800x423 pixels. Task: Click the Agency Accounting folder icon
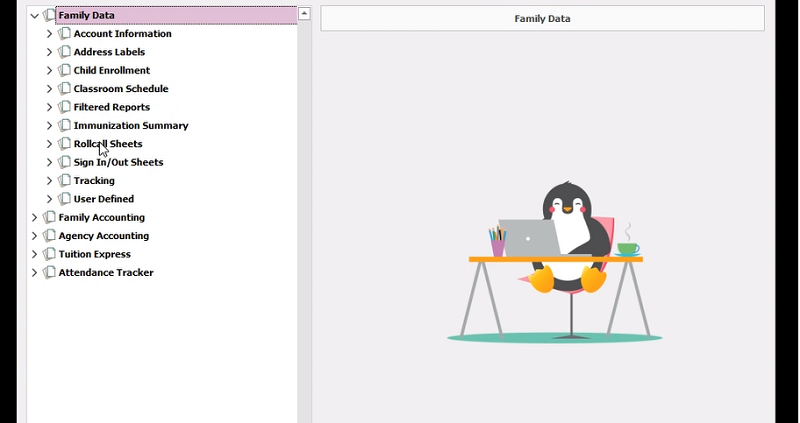50,236
